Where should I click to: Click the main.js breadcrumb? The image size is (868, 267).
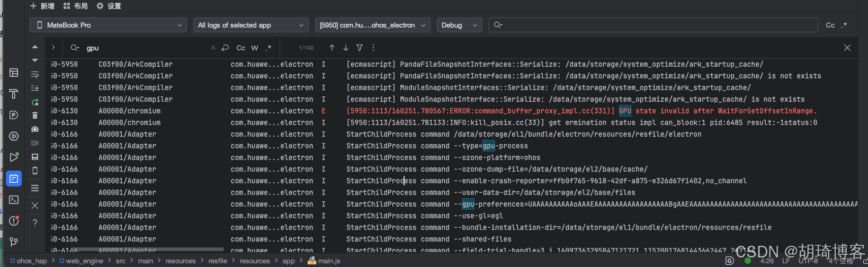(325, 261)
